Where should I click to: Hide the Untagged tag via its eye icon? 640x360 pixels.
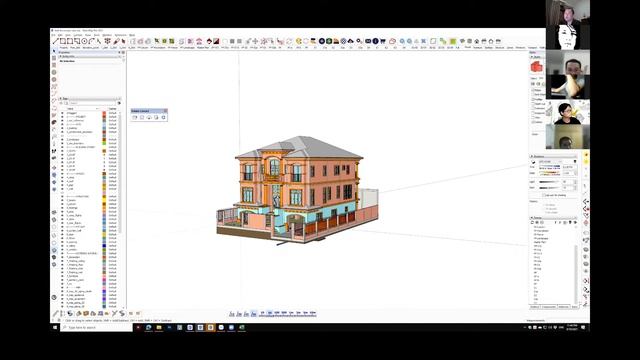pyautogui.click(x=62, y=113)
